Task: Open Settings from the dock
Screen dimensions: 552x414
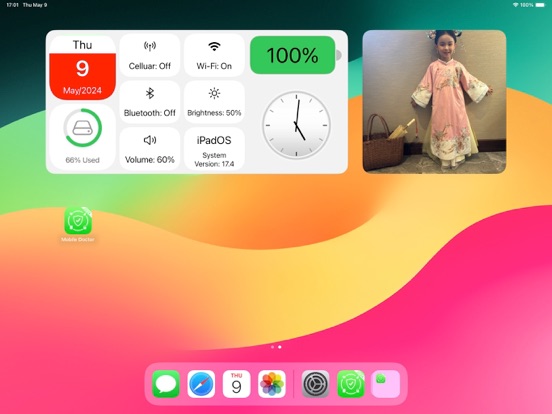Action: tap(316, 384)
